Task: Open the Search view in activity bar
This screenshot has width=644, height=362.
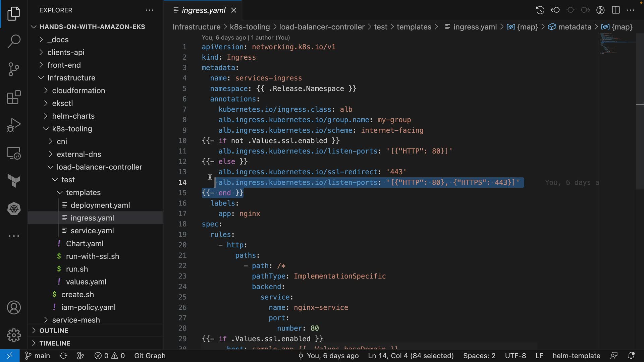Action: tap(14, 41)
